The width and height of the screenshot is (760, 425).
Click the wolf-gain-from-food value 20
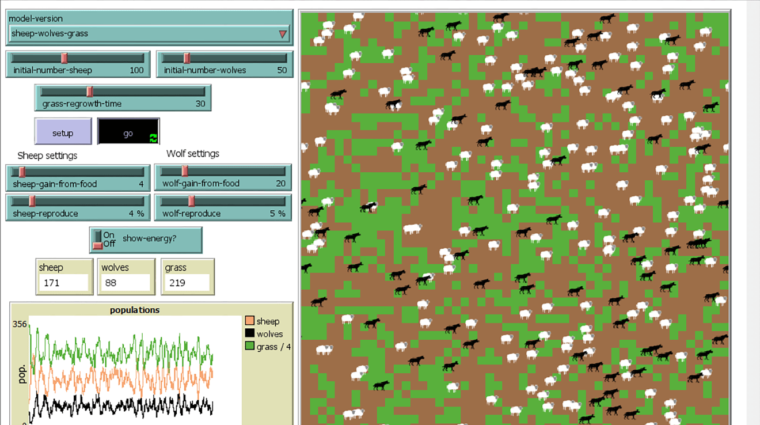pos(281,183)
